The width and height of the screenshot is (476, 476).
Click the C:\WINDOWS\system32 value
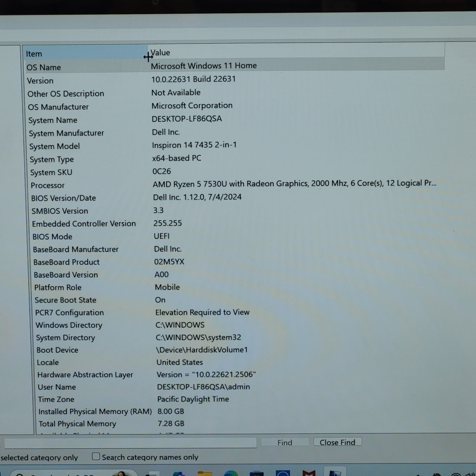click(x=198, y=337)
